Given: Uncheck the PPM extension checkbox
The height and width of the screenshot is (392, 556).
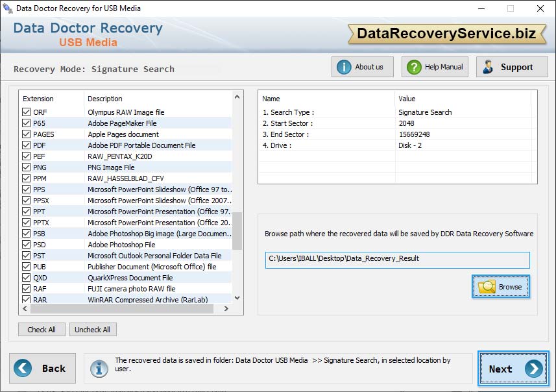Looking at the screenshot, I should [26, 178].
